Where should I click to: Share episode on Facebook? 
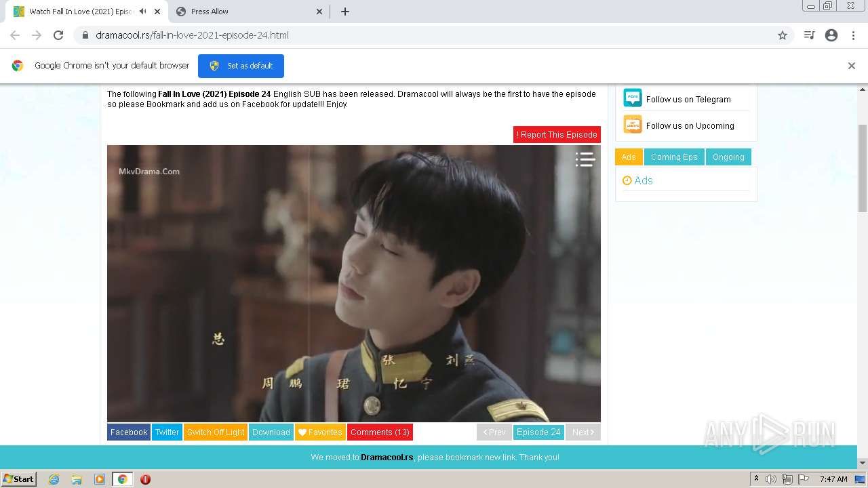[129, 432]
